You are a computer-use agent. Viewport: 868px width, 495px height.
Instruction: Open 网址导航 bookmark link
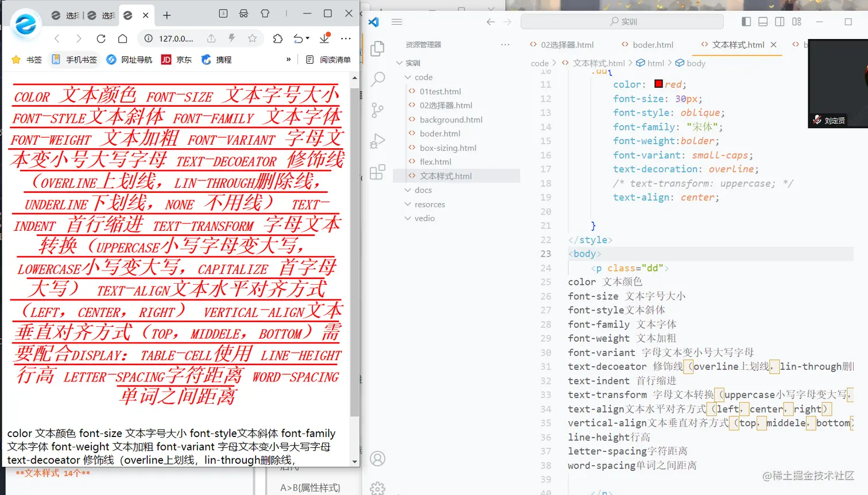tap(129, 60)
